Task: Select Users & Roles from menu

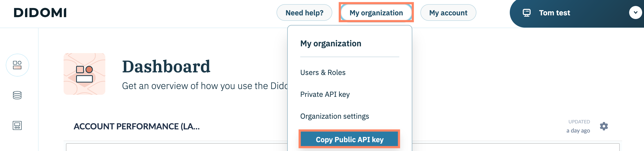Action: (x=323, y=72)
